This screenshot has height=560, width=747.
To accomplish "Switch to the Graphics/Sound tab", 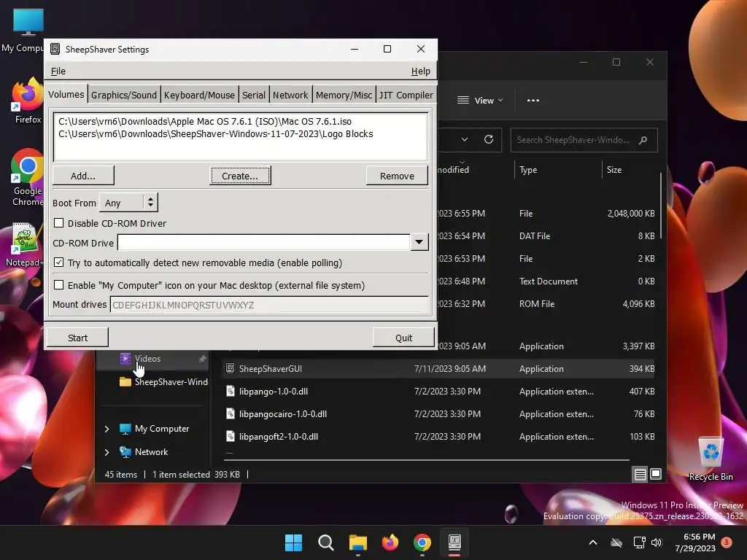I will (x=124, y=95).
